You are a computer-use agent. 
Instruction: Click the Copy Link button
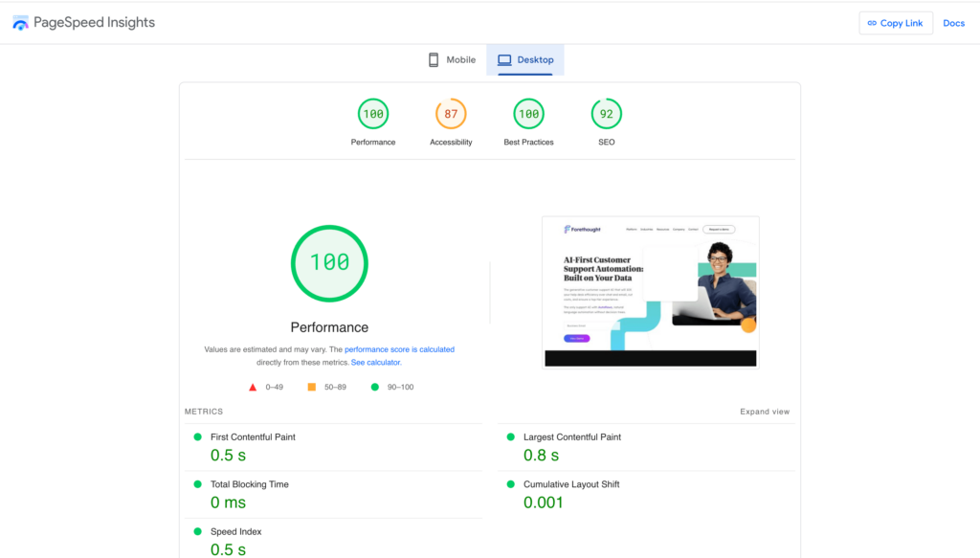coord(896,23)
